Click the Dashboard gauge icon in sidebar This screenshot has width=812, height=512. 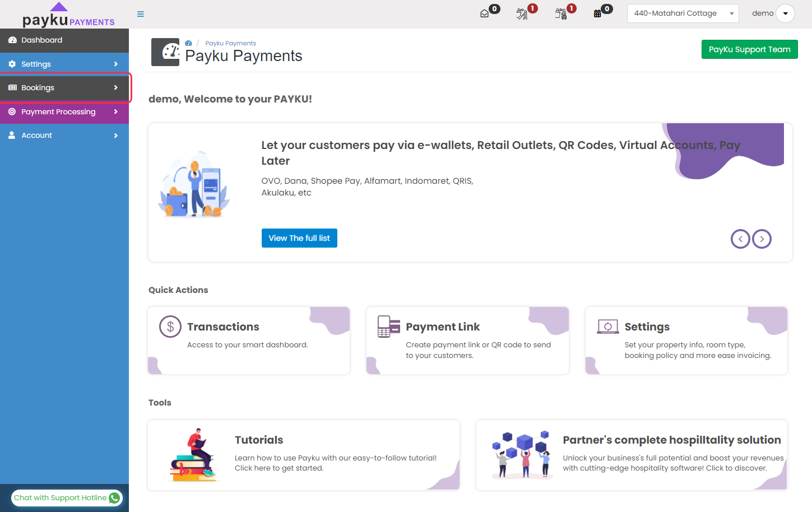(12, 40)
